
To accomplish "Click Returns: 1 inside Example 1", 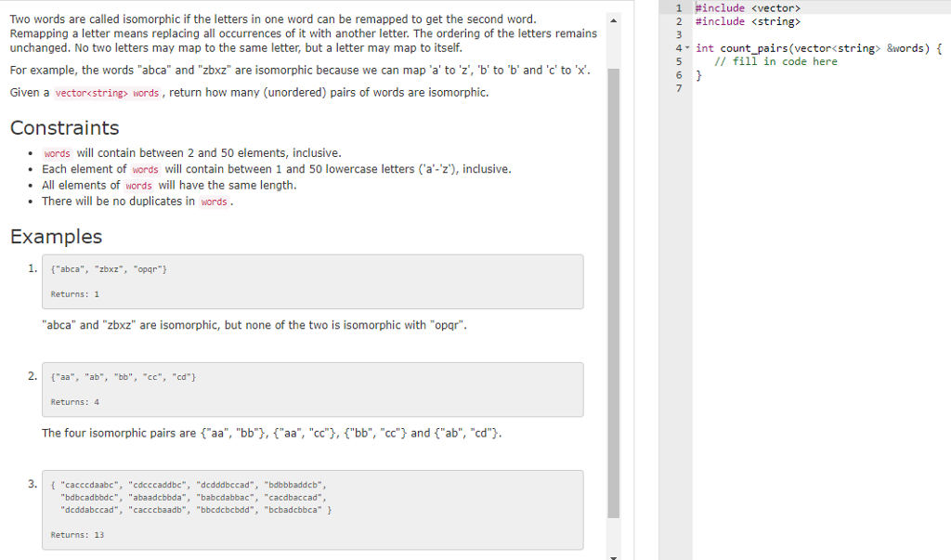I will coord(76,293).
